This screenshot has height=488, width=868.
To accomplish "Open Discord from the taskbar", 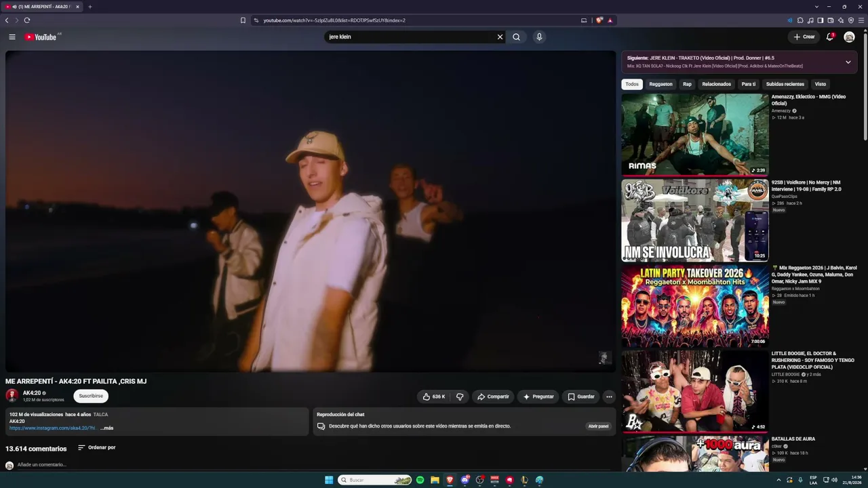I will point(465,480).
